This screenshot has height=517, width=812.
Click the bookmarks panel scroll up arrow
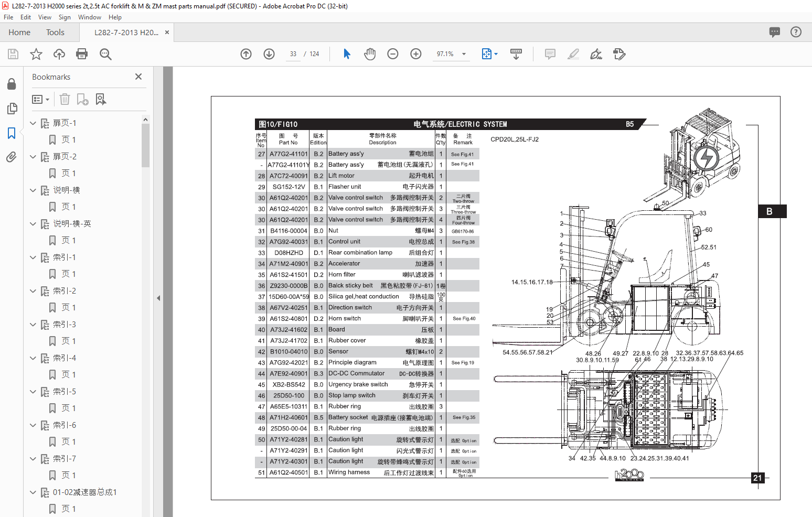(145, 120)
